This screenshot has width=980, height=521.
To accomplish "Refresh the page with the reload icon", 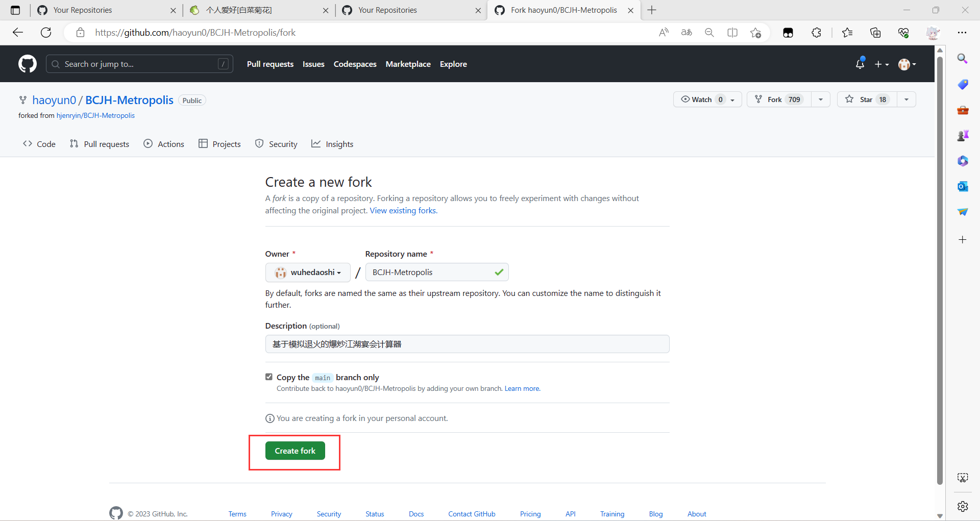I will [x=46, y=33].
